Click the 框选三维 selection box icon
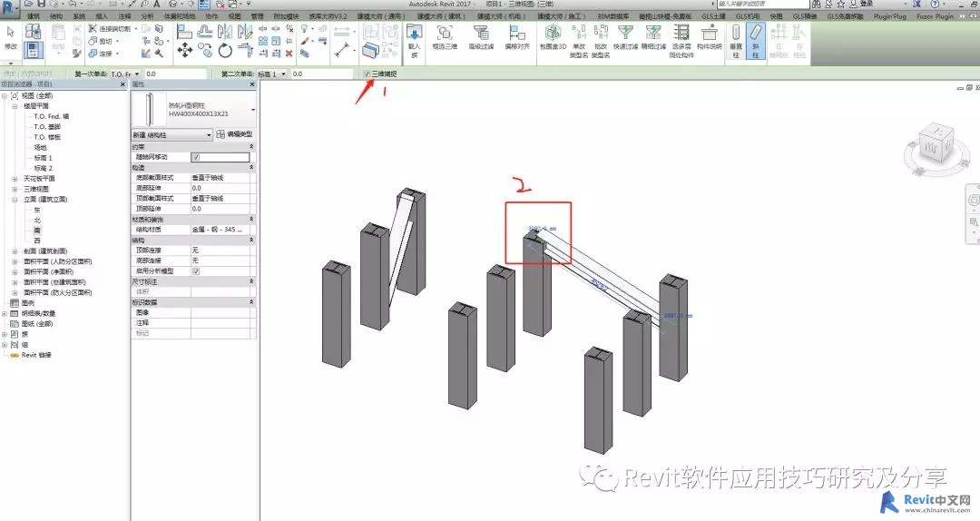The height and width of the screenshot is (521, 980). pos(445,37)
